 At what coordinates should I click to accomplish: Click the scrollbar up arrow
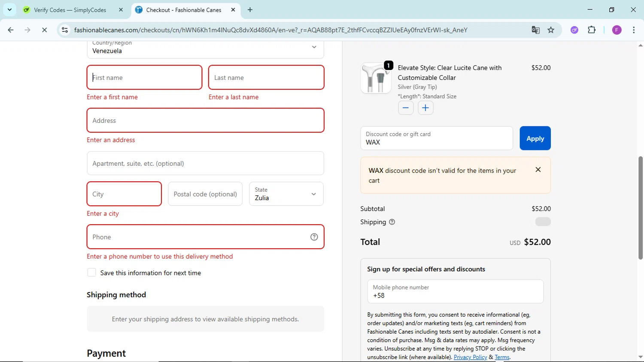tap(640, 45)
